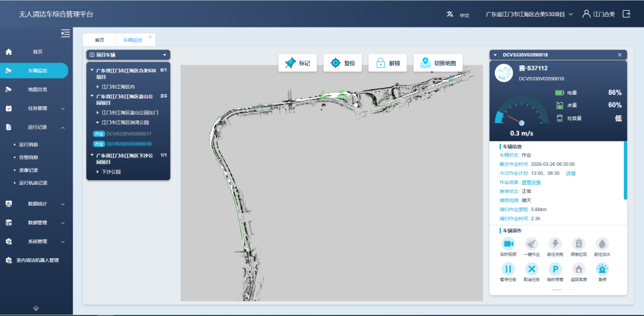Send vehicle to charge with 前往充电
This screenshot has width=644, height=316.
pos(555,244)
